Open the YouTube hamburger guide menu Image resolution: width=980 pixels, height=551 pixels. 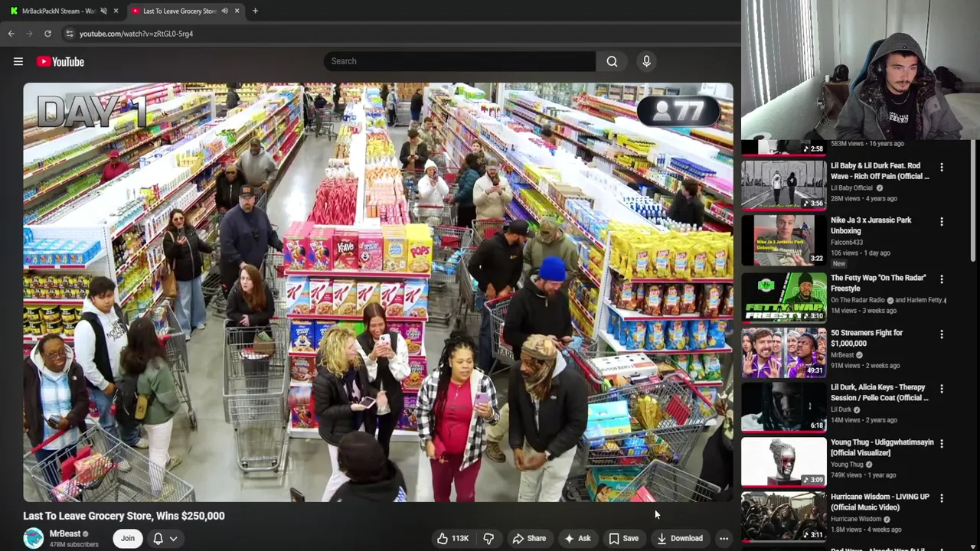click(18, 61)
